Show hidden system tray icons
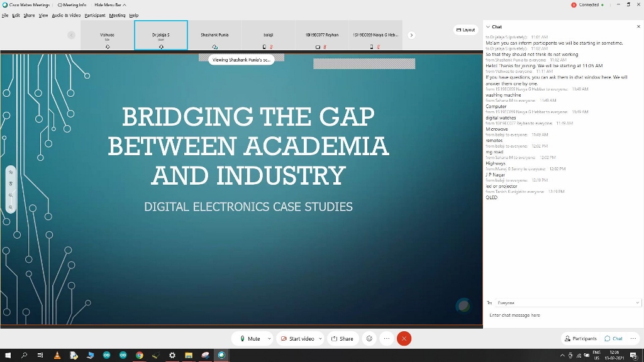The image size is (644, 362). click(x=562, y=356)
